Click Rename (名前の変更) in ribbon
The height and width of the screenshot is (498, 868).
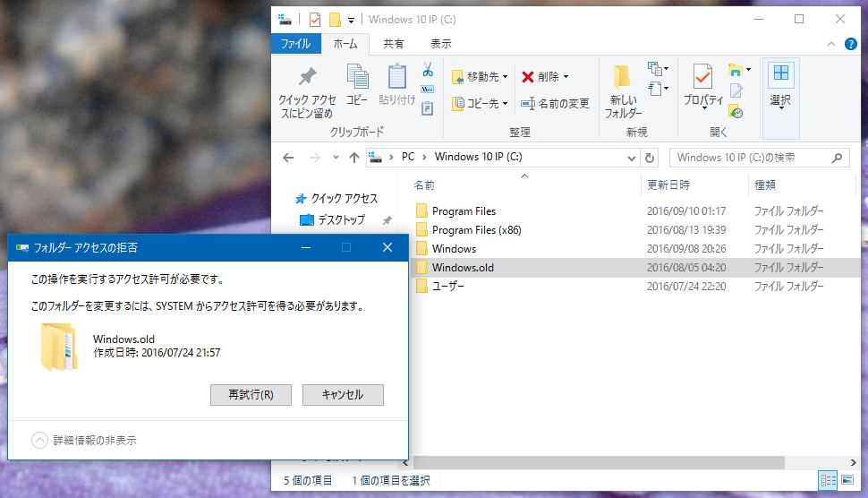pos(555,103)
